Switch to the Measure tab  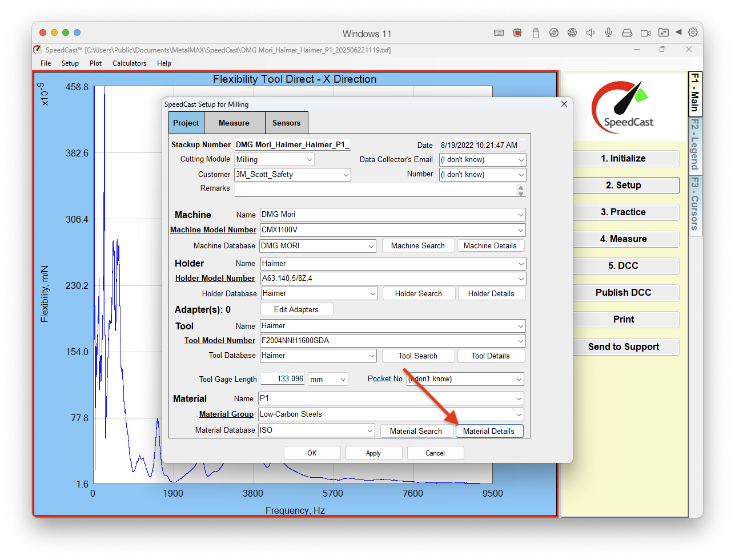[234, 123]
